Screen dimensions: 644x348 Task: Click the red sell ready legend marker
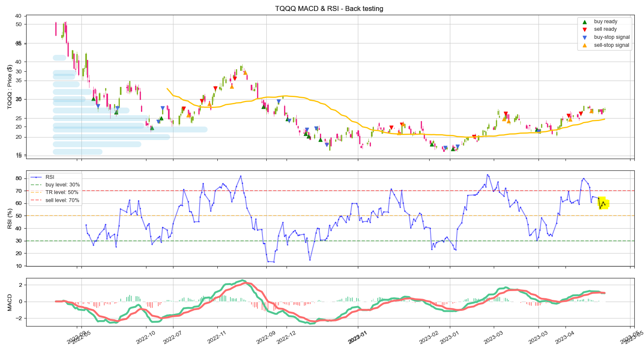point(584,30)
